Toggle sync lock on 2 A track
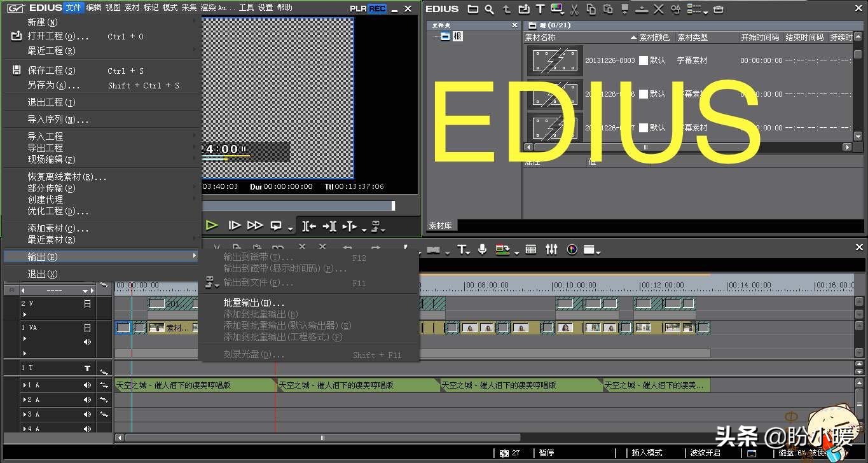 click(x=104, y=400)
